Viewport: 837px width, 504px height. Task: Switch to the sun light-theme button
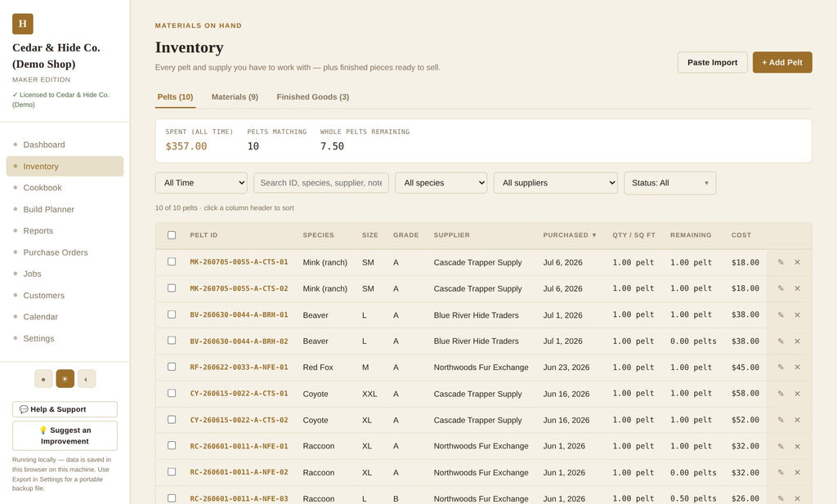[x=65, y=379]
